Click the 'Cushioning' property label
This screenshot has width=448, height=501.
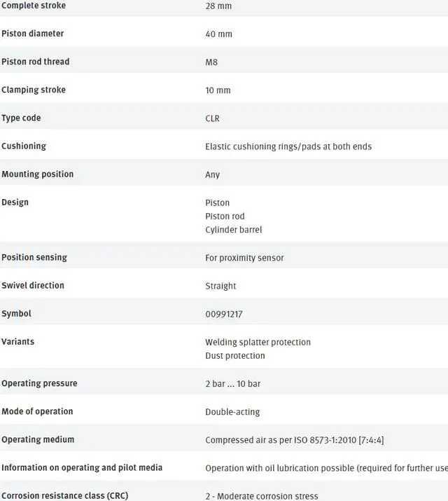pos(24,146)
